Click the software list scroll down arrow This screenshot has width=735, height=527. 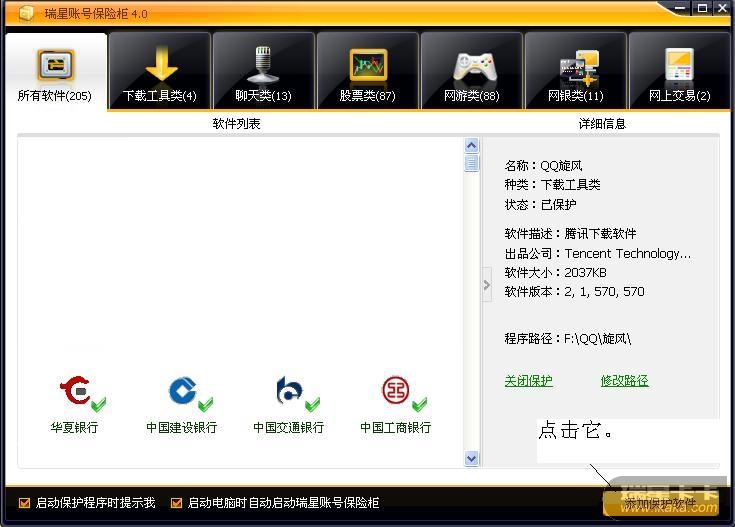[472, 459]
